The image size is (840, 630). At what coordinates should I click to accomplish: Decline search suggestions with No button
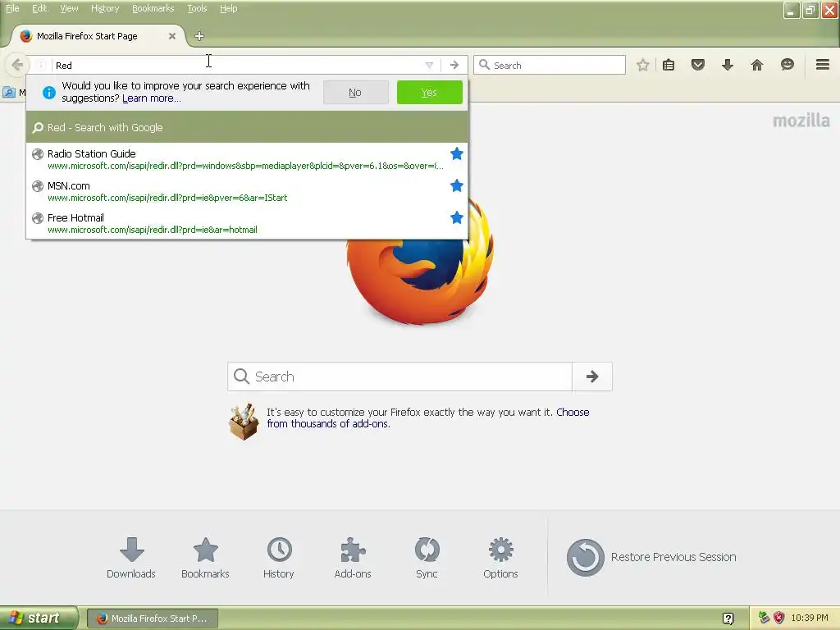(x=355, y=93)
